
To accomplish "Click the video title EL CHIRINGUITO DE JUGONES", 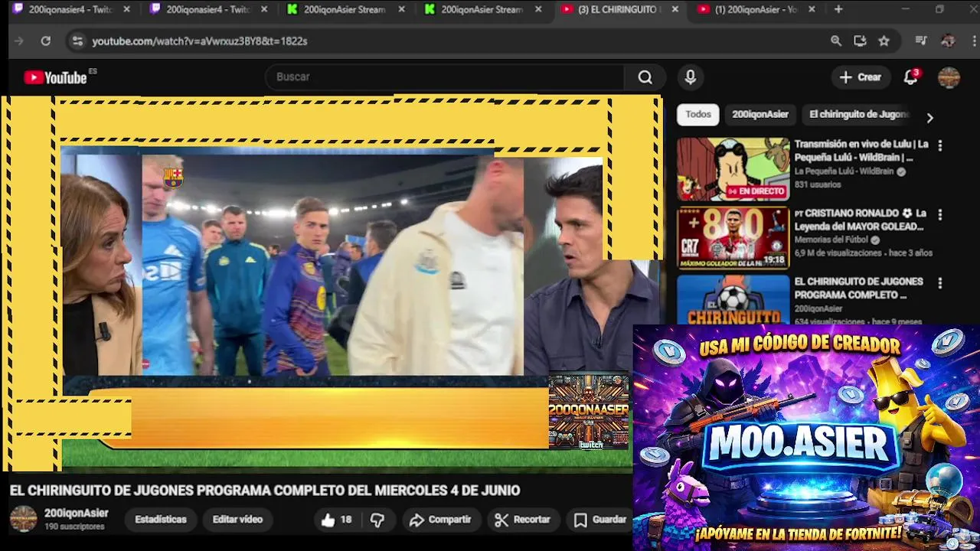I will [x=265, y=491].
